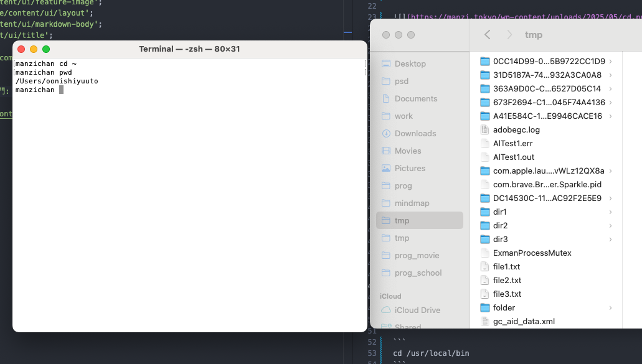Select the file2.txt document icon
The height and width of the screenshot is (364, 642).
pos(485,280)
